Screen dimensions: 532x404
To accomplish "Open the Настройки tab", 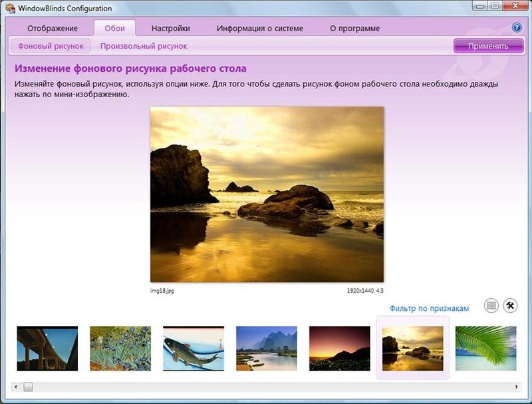I will (170, 29).
